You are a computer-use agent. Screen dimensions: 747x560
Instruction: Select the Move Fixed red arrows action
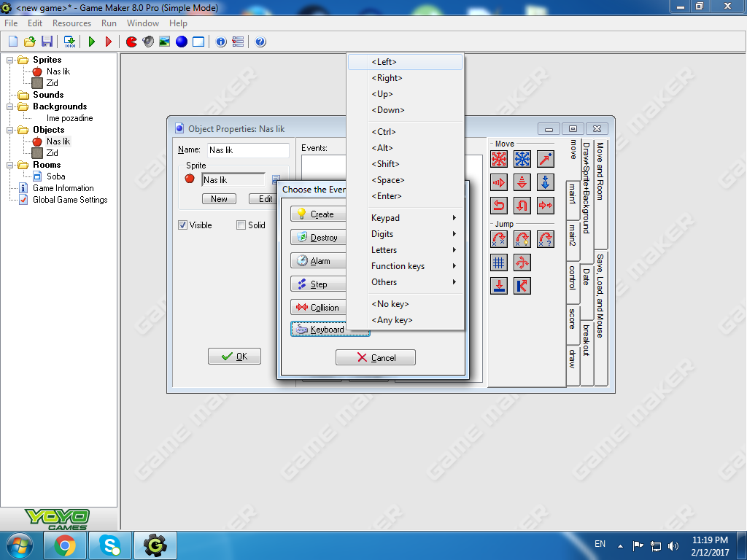(x=499, y=159)
